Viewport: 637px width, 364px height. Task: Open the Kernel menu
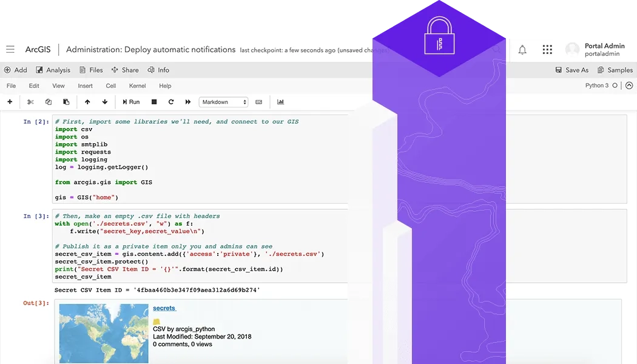(x=137, y=86)
